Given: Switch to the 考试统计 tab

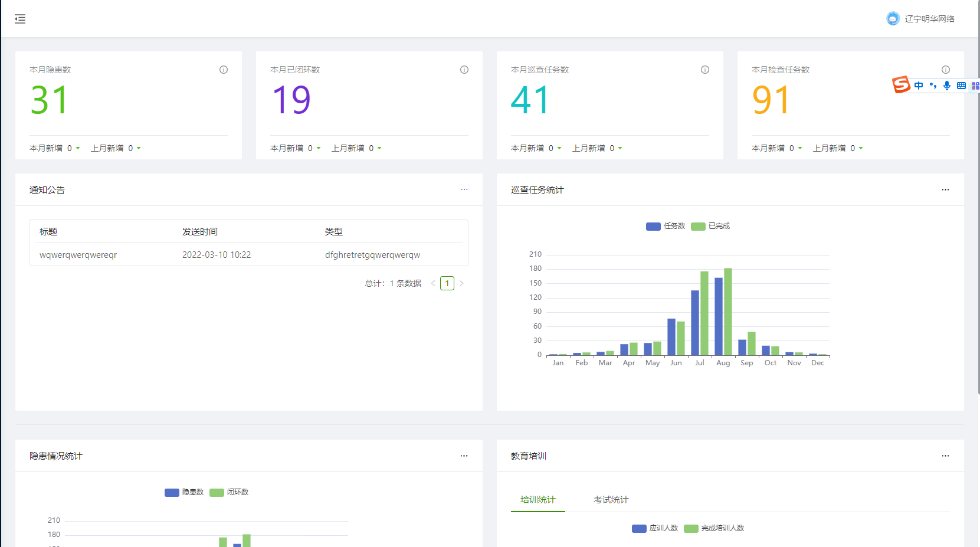Looking at the screenshot, I should [x=611, y=500].
